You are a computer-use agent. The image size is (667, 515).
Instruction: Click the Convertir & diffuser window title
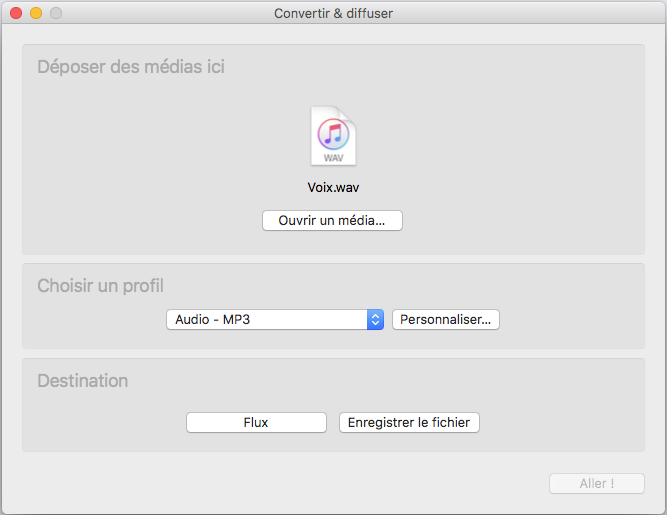tap(334, 14)
